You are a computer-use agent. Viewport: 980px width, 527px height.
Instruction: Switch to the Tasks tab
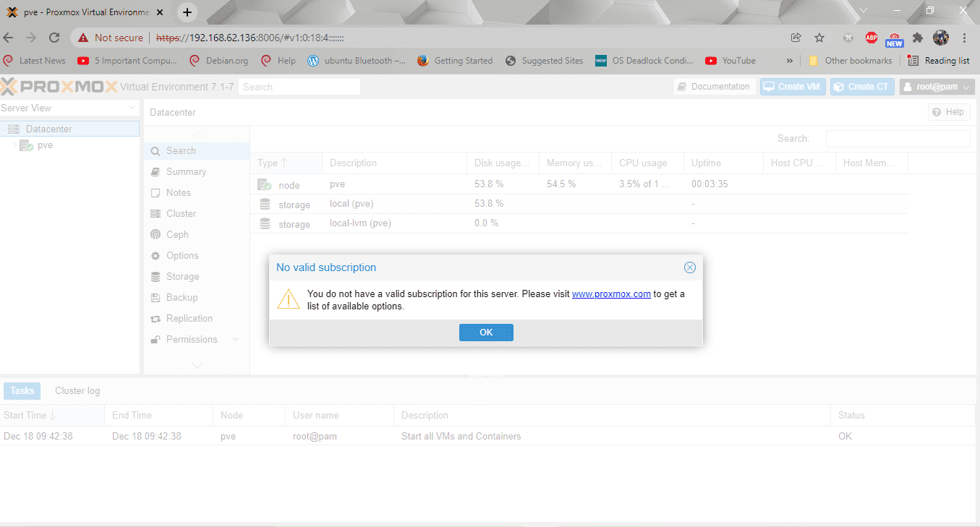click(x=22, y=390)
